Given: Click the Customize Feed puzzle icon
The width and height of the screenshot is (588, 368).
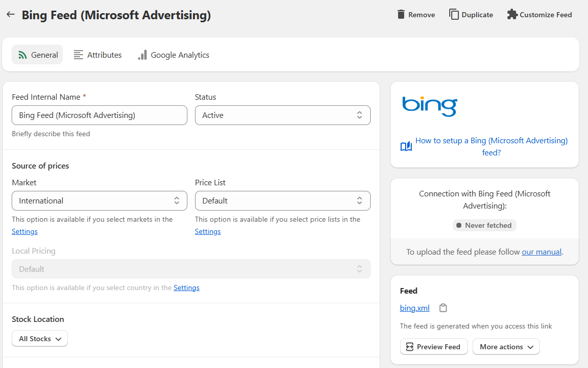Looking at the screenshot, I should tap(512, 15).
